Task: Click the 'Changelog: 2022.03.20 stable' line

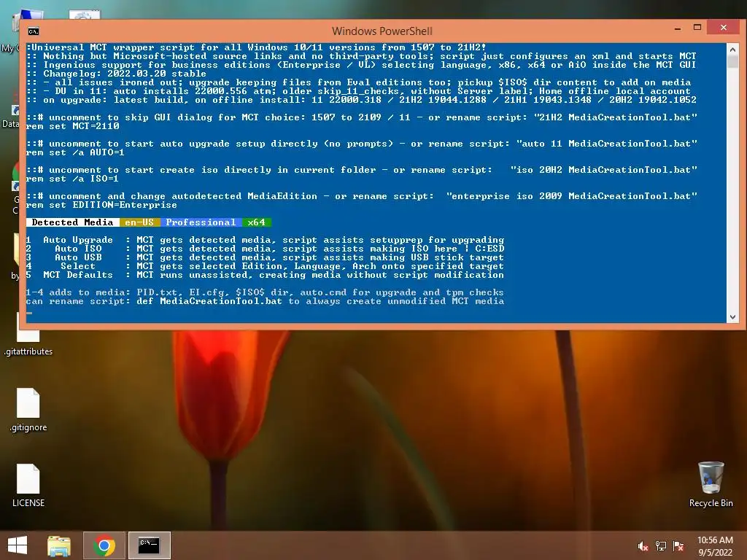Action: click(116, 74)
